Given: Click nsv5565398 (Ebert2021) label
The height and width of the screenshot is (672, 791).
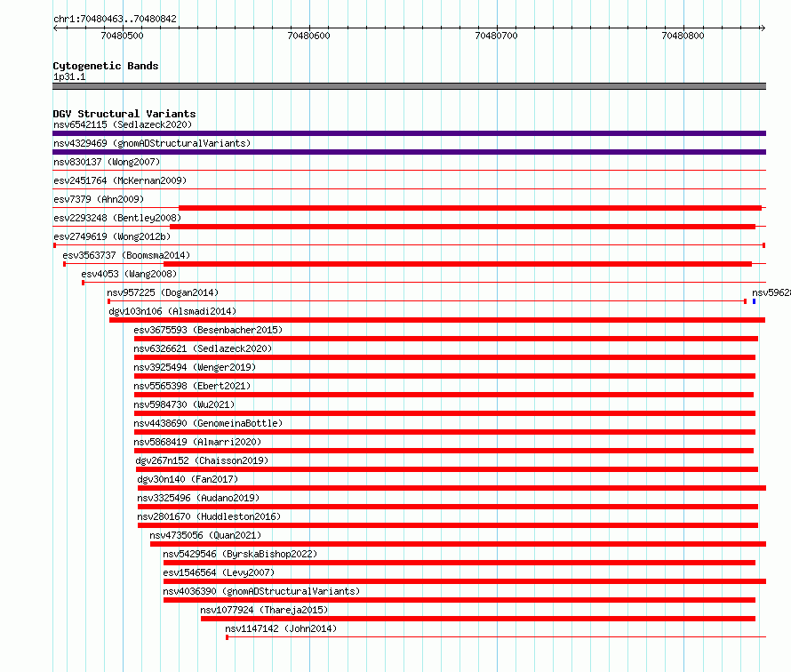Looking at the screenshot, I should point(192,386).
